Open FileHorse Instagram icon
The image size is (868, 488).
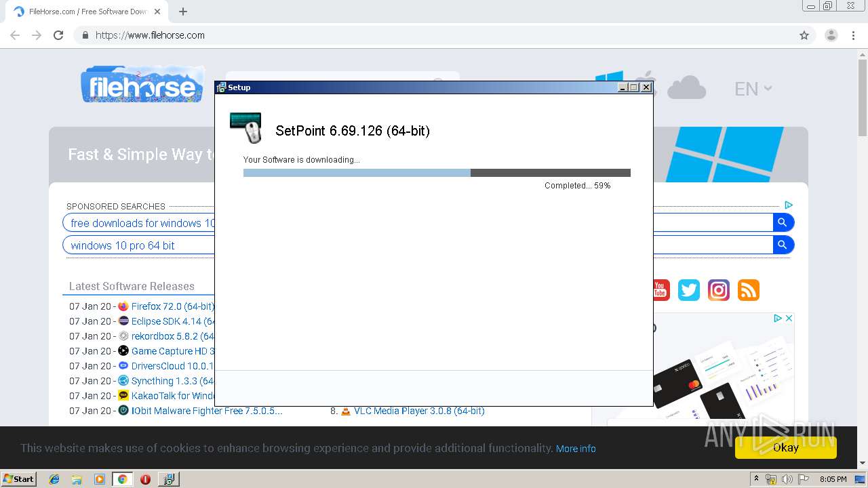coord(719,290)
